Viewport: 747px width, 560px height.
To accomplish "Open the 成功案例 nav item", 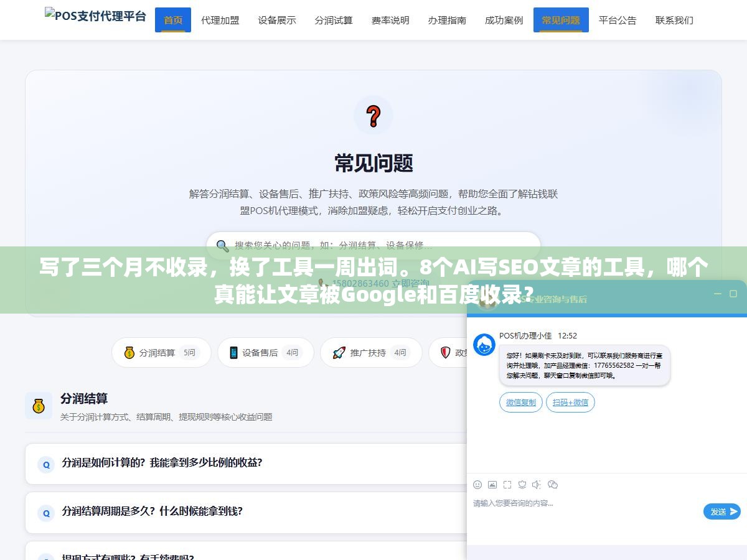I will [x=504, y=20].
